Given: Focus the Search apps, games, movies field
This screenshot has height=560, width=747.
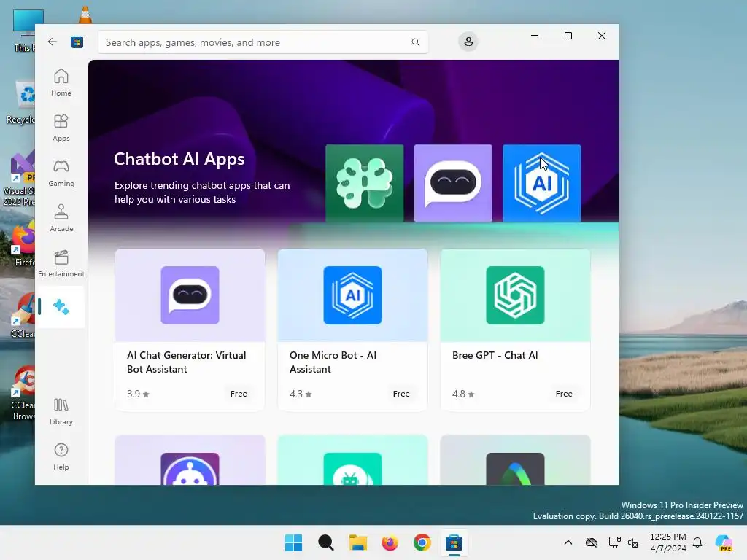Looking at the screenshot, I should click(x=263, y=42).
